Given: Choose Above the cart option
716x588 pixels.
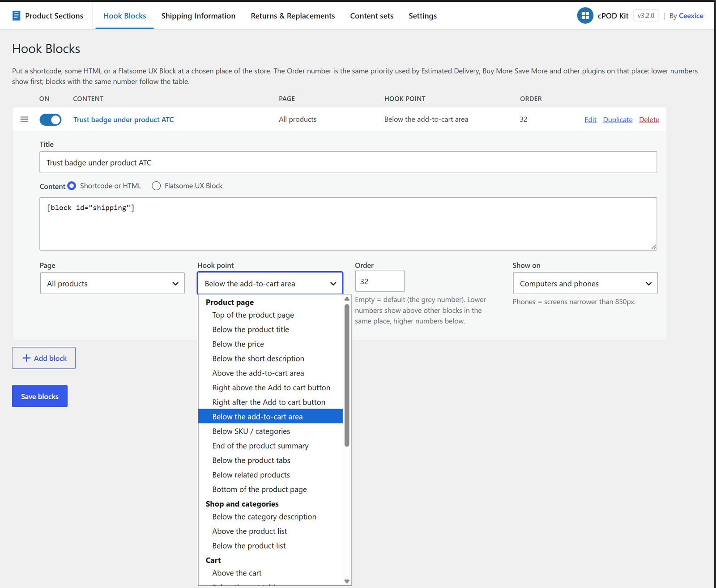Looking at the screenshot, I should (x=270, y=573).
